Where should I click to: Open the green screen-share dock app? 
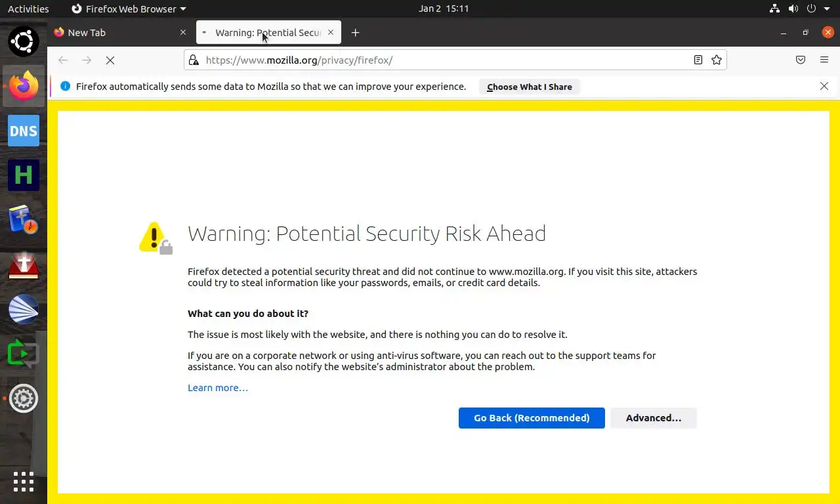click(x=24, y=354)
